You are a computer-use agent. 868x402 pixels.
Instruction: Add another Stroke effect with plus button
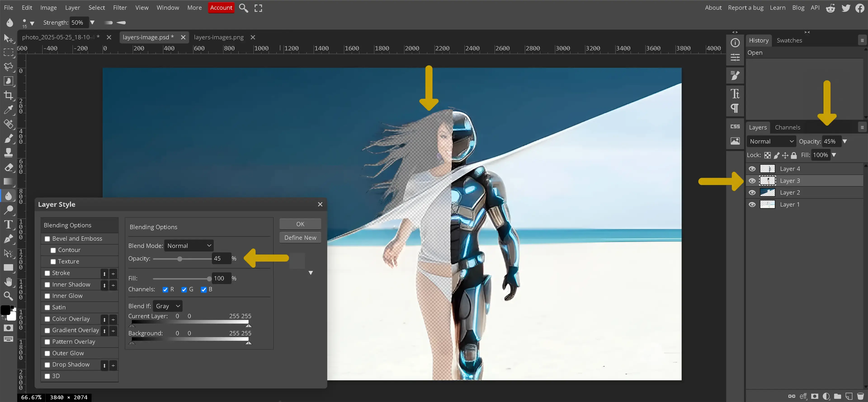point(113,274)
